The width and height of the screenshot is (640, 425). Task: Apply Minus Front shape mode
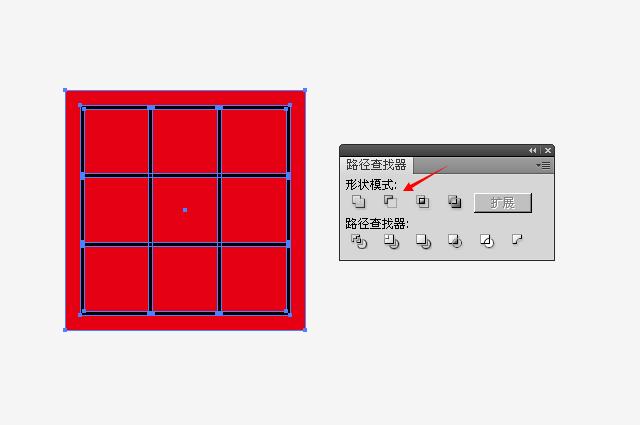point(390,202)
